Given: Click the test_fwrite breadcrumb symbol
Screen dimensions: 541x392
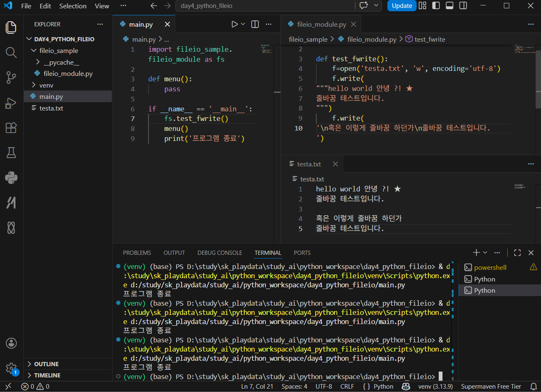Looking at the screenshot, I should pyautogui.click(x=425, y=39).
